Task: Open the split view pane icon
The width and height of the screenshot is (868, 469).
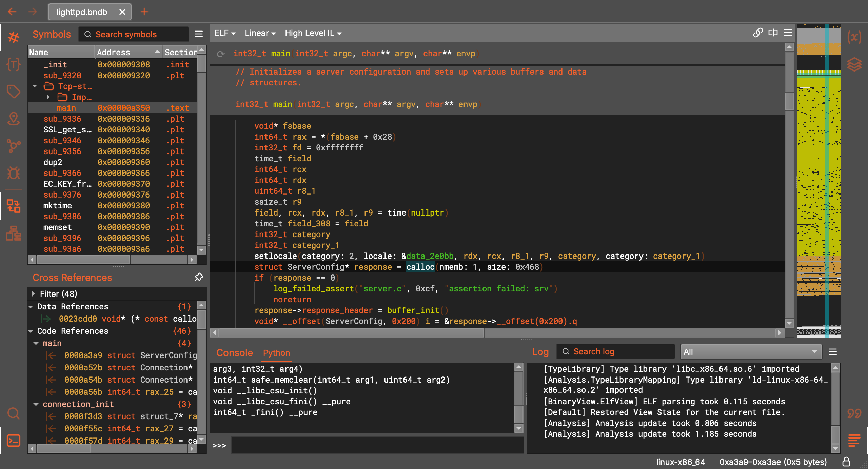Action: [x=773, y=33]
